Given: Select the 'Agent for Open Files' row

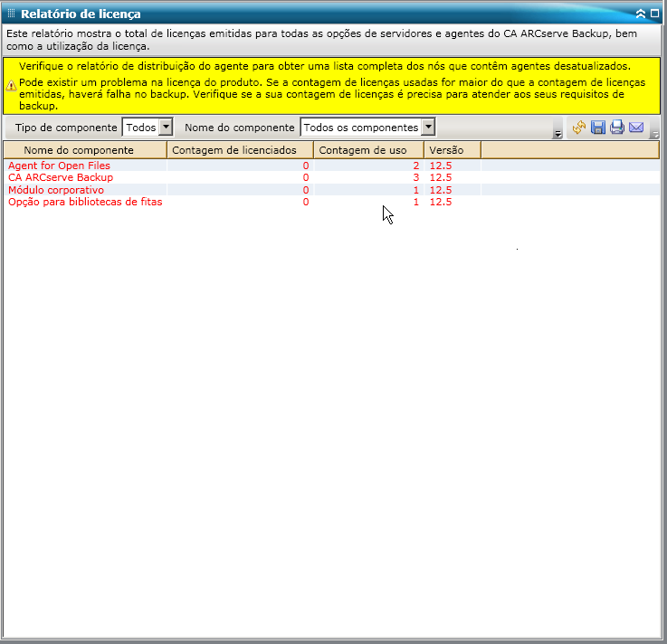Looking at the screenshot, I should click(331, 166).
